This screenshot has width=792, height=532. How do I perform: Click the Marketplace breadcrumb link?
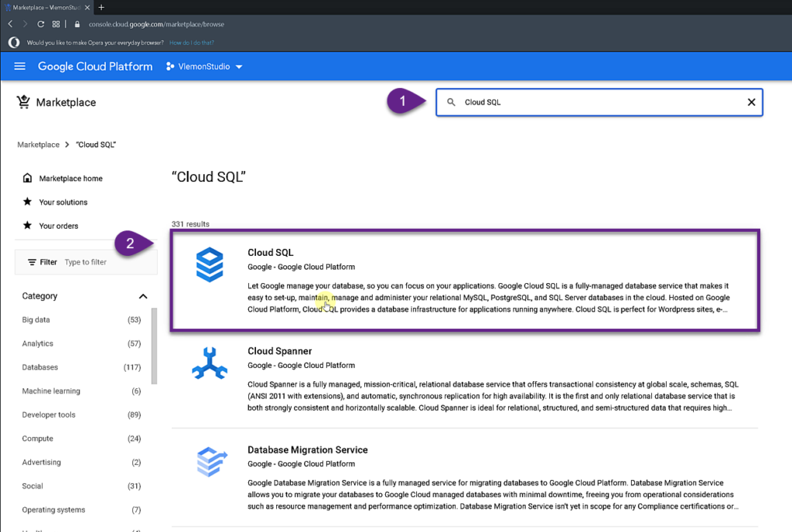[x=38, y=145]
